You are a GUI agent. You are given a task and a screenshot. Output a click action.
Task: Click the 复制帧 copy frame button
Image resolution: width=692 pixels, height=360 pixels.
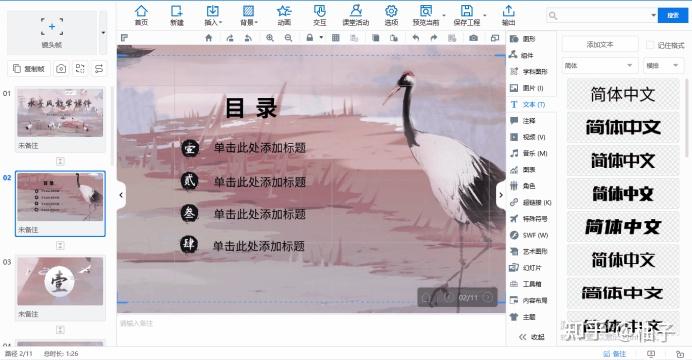[29, 68]
